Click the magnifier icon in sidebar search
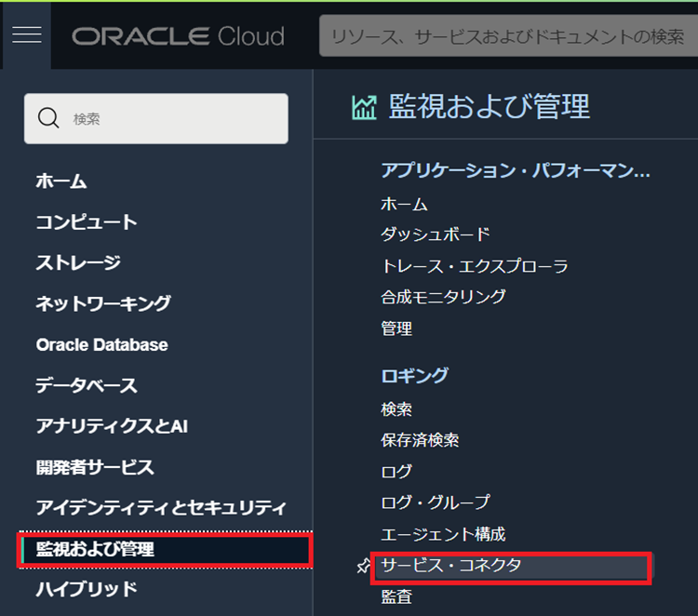The height and width of the screenshot is (616, 698). pyautogui.click(x=48, y=118)
